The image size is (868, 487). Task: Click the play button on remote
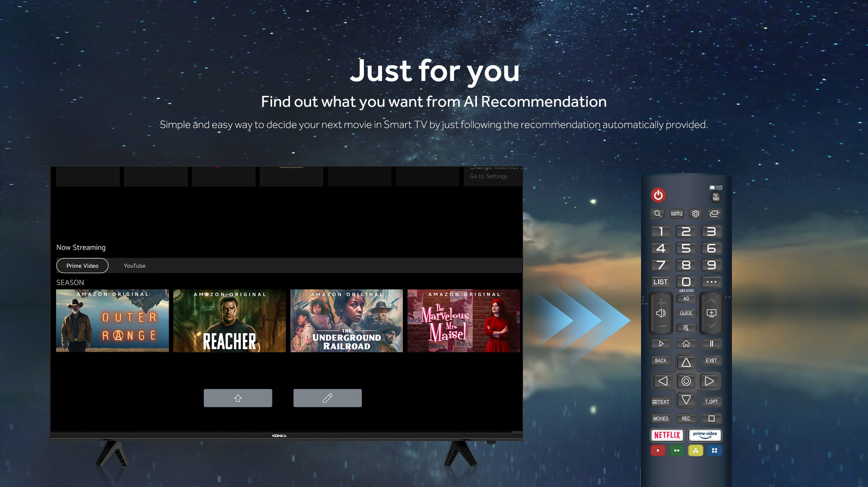click(661, 344)
